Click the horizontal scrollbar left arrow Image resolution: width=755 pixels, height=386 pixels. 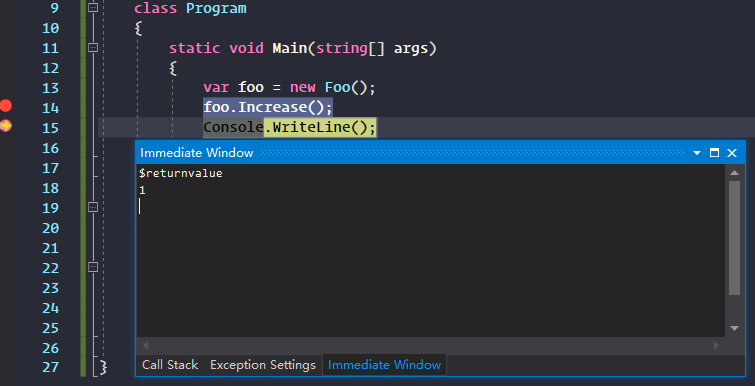coord(145,346)
